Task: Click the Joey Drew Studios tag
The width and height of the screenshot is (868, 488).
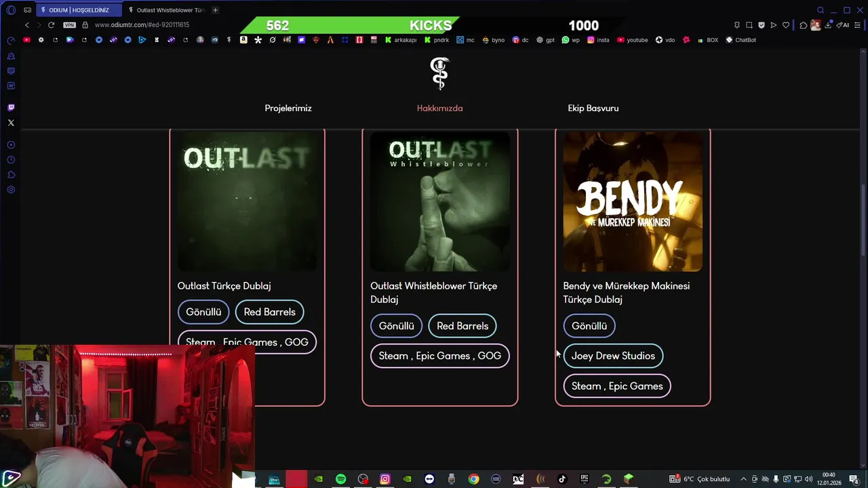Action: tap(613, 356)
